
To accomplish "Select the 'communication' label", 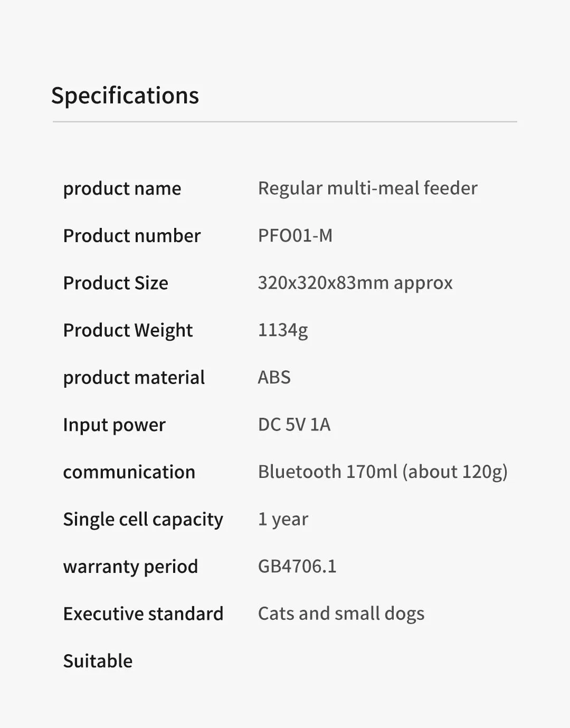I will pos(129,472).
